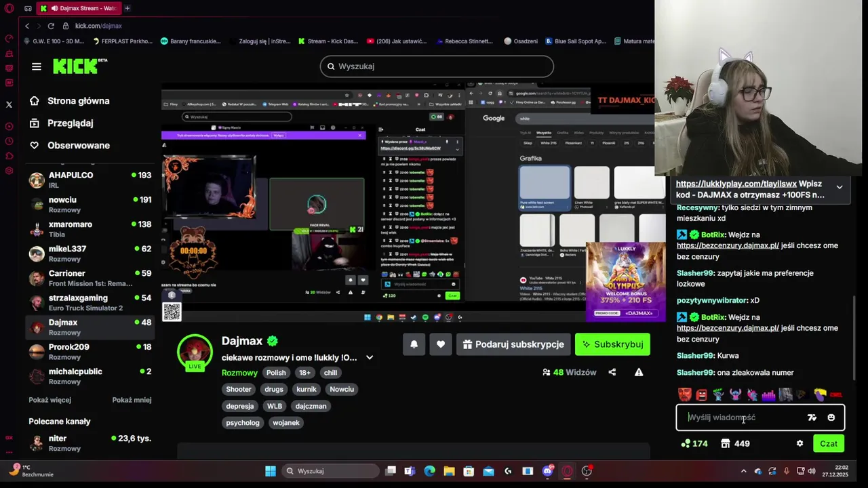Click the Kick logo
The height and width of the screenshot is (488, 868).
tap(80, 66)
